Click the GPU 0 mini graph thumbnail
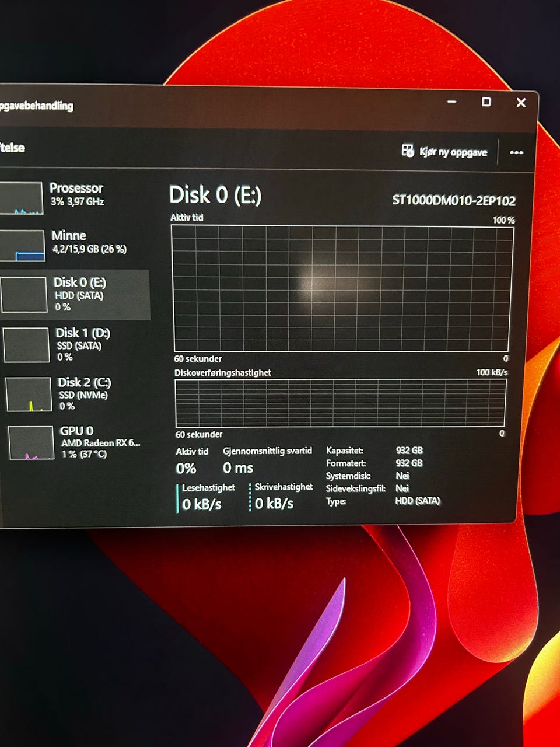The image size is (560, 747). [x=32, y=443]
